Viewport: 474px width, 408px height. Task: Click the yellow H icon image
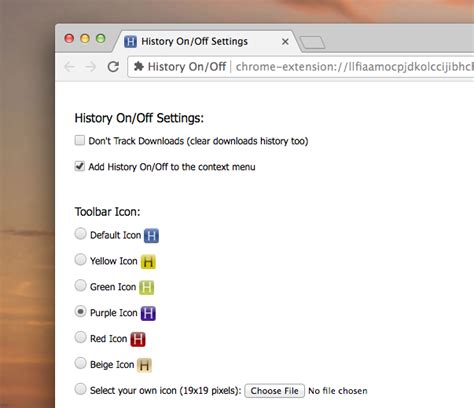[148, 262]
